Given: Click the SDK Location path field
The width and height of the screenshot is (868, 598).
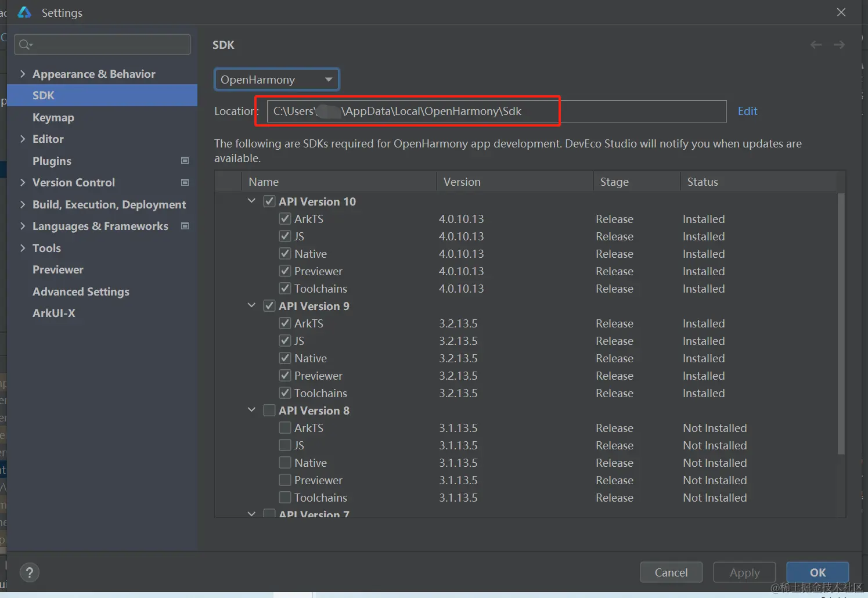Looking at the screenshot, I should 496,111.
